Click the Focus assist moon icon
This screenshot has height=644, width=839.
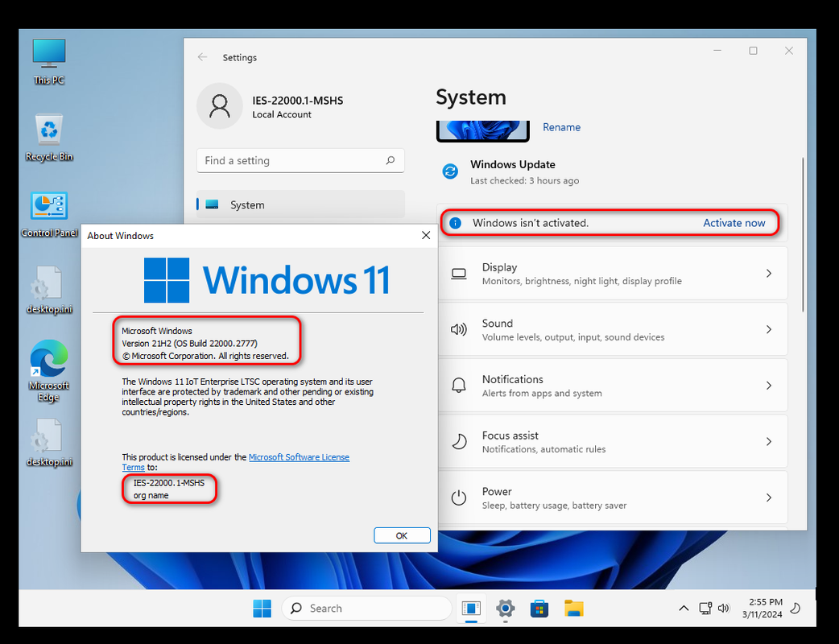(x=459, y=442)
